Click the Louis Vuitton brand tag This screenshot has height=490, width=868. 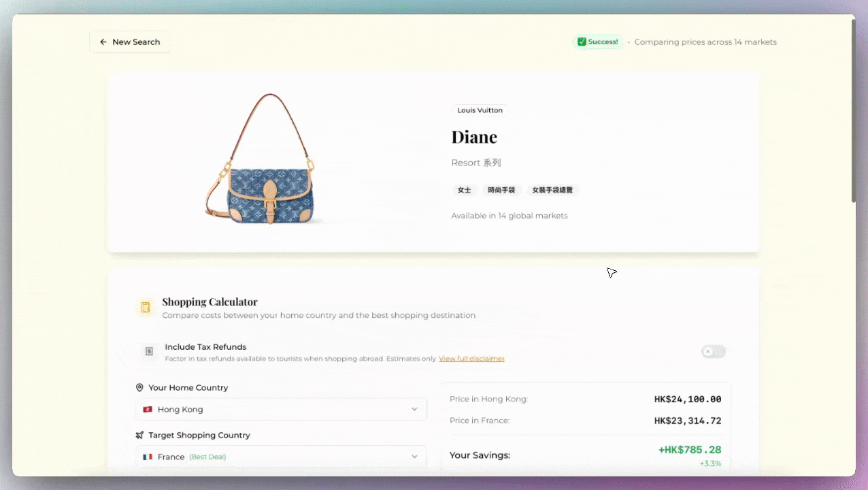click(480, 110)
